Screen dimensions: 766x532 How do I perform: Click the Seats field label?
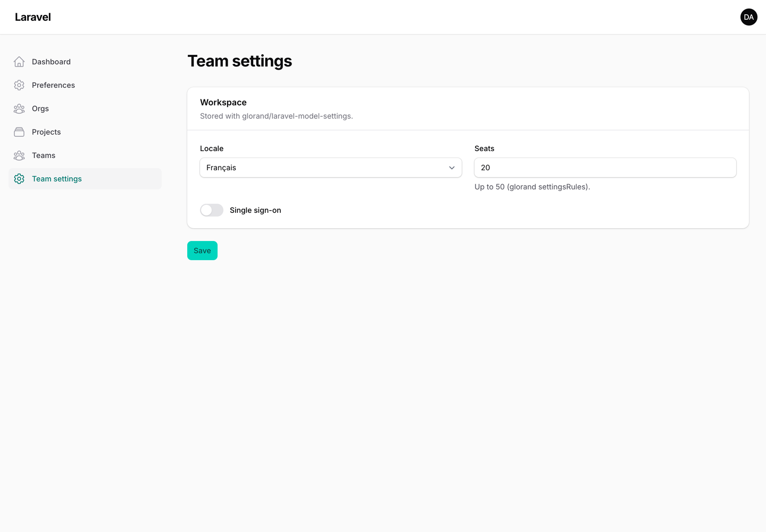[485, 148]
